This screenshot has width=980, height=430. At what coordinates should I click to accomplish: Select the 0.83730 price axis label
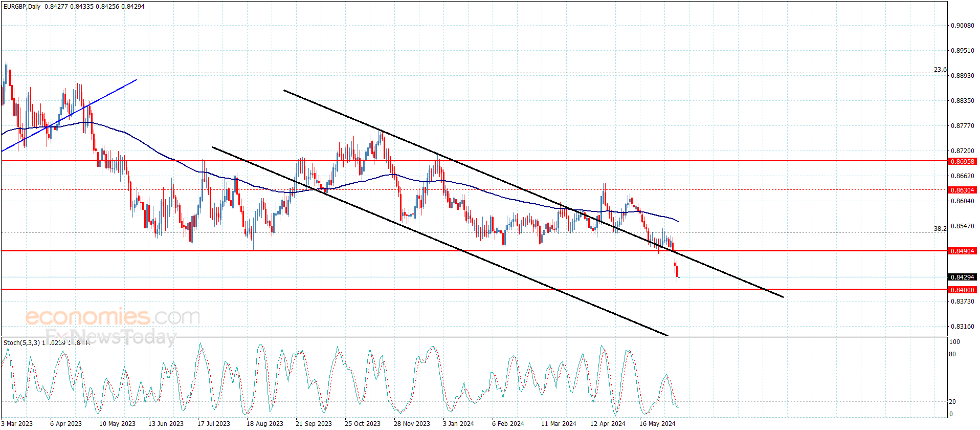click(962, 302)
